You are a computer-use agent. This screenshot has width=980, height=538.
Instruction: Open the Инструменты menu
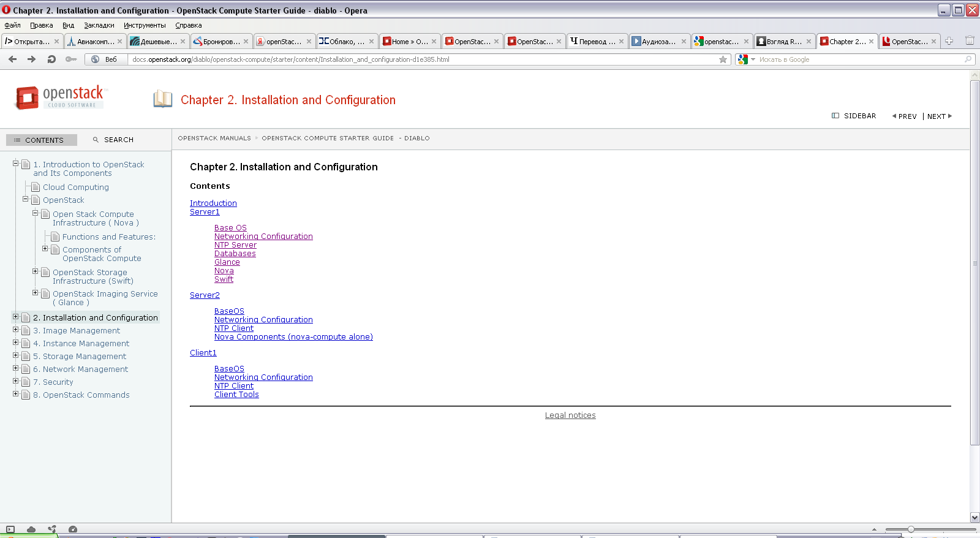[x=145, y=25]
